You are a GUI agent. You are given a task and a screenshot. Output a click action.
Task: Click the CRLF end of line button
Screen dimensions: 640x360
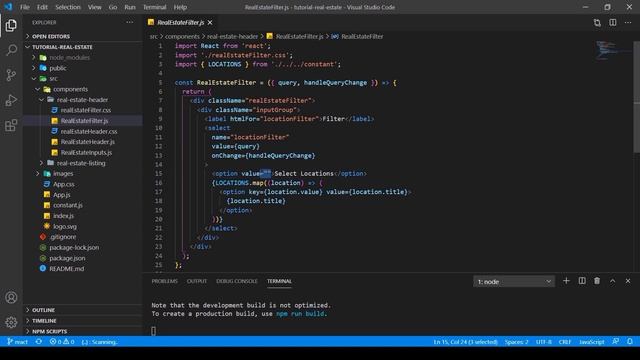tap(565, 342)
